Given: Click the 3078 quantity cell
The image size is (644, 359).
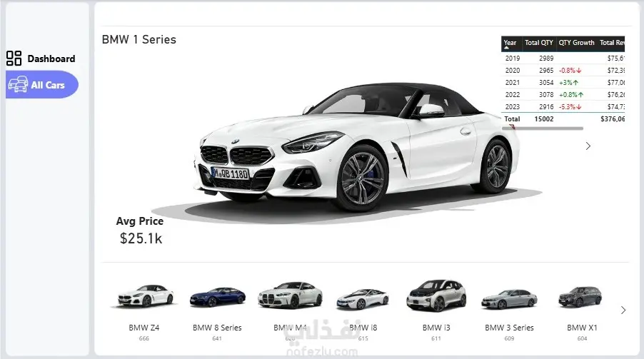Looking at the screenshot, I should [x=546, y=94].
